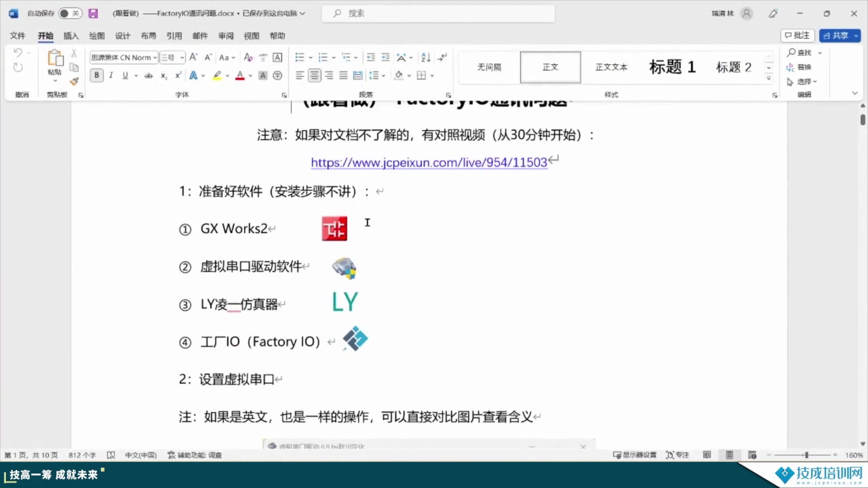Viewport: 868px width, 488px height.
Task: Apply the Heading 1 style
Action: coord(672,67)
